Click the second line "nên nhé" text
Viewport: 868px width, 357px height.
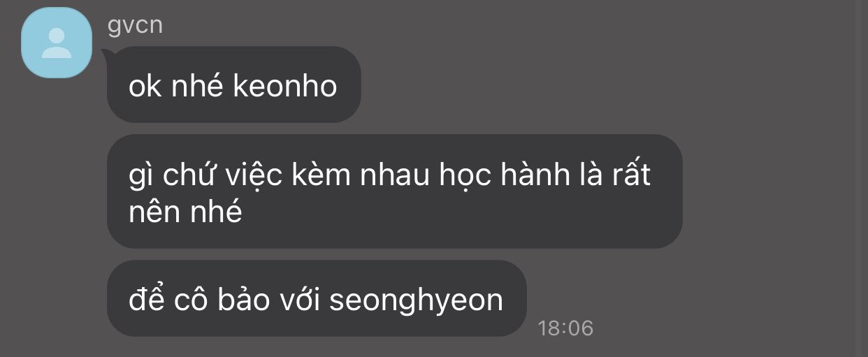(x=185, y=210)
